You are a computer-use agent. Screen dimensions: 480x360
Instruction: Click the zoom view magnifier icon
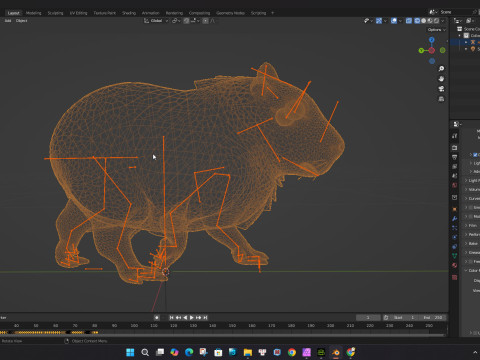coord(441,69)
